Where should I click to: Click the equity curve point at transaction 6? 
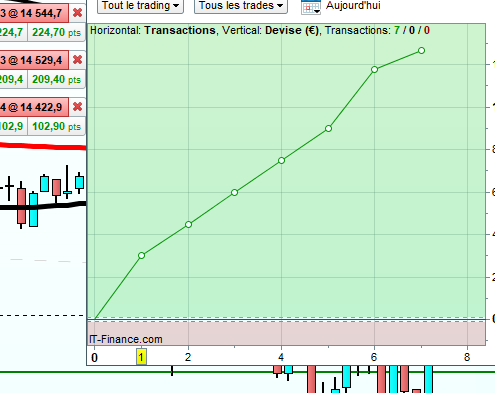374,70
